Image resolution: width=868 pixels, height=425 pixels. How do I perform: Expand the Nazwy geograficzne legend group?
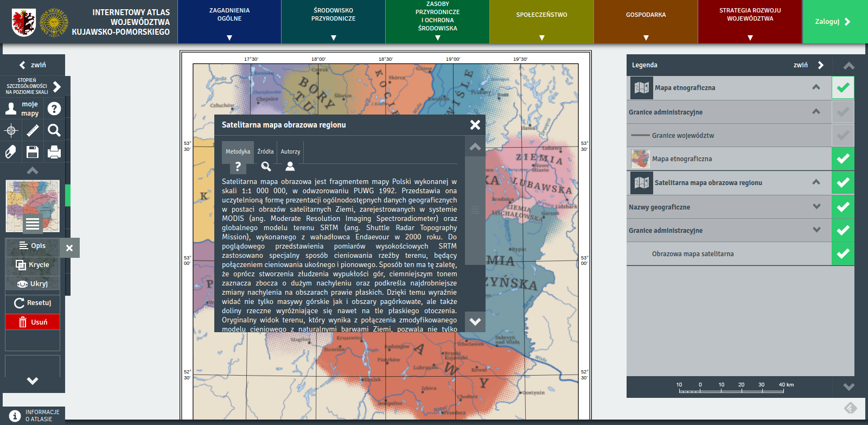(x=816, y=207)
